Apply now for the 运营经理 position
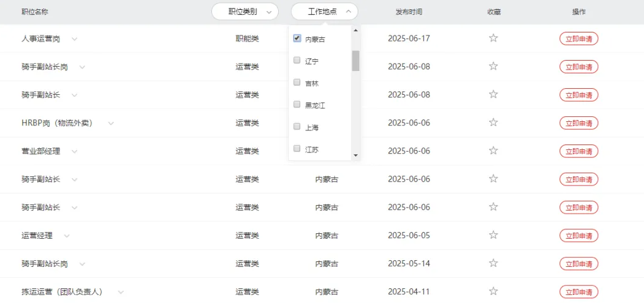 click(578, 236)
